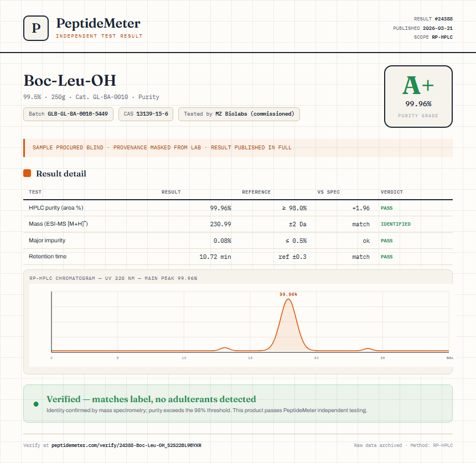Click the SCOPE RP-HPLC header text
The height and width of the screenshot is (463, 476).
point(433,37)
